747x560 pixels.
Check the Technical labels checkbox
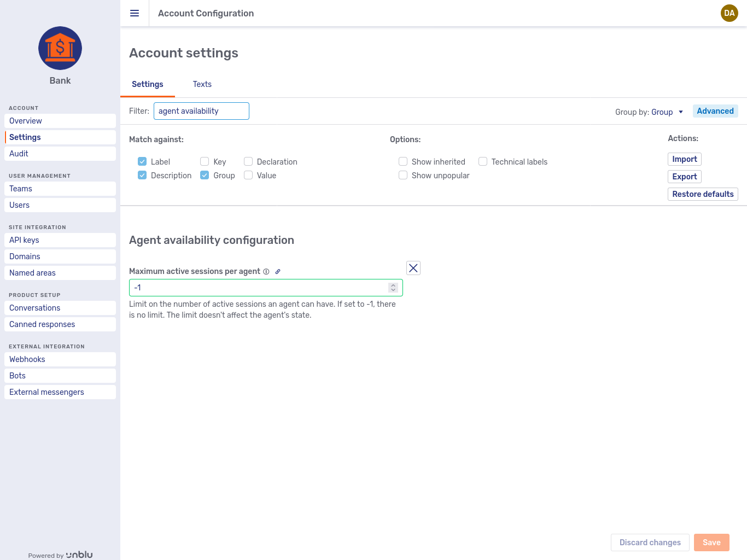(483, 161)
